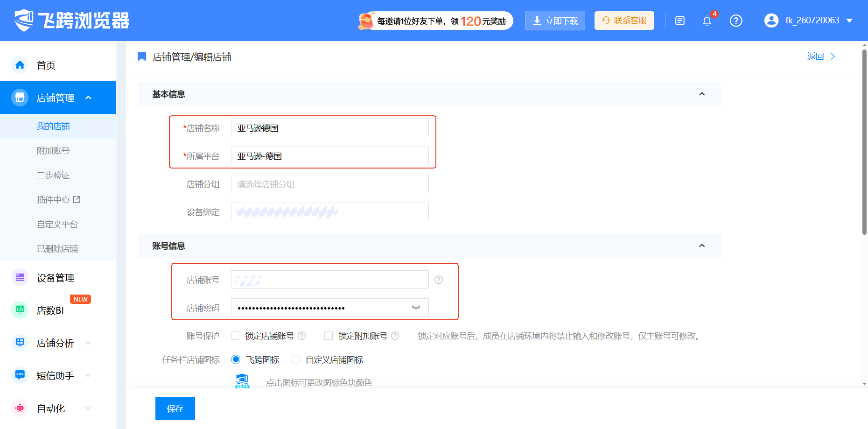The image size is (868, 429).
Task: Click the 短信助手 SMS icon
Action: pos(20,375)
